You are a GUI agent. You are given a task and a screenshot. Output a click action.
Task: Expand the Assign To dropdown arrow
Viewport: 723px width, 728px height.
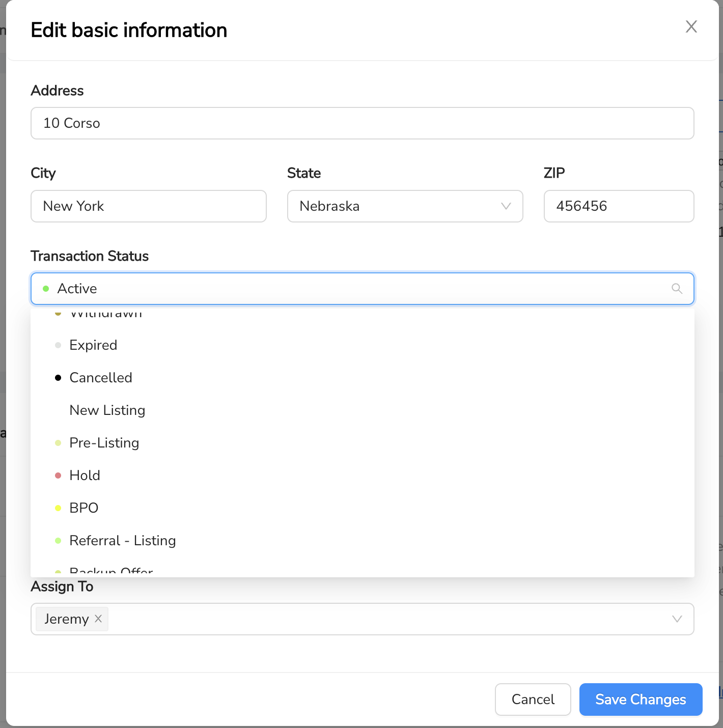[677, 619]
